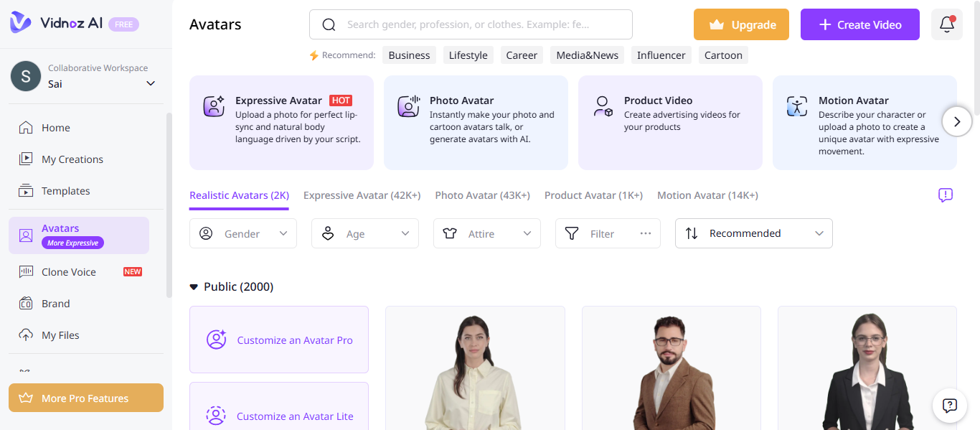Click the Upgrade button
Screen dimensions: 980x430
point(741,24)
